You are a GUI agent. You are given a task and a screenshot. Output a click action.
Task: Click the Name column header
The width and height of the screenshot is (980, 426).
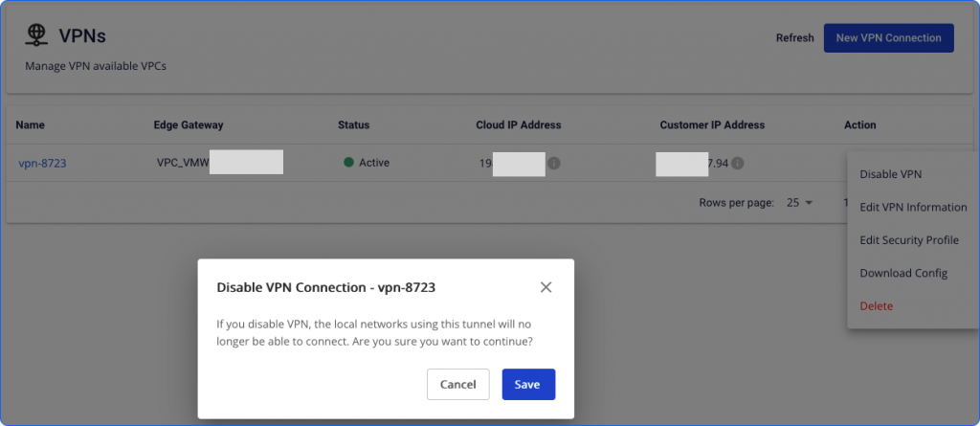pyautogui.click(x=31, y=124)
